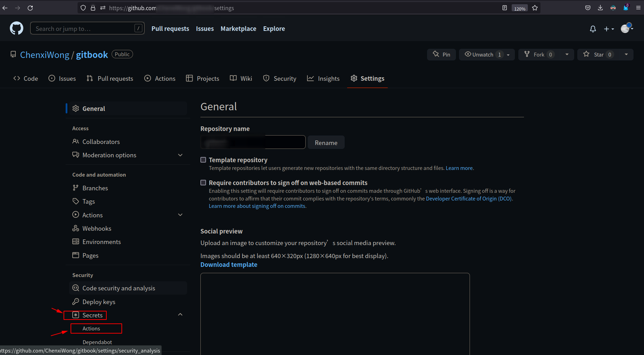Switch to the Projects tab
644x355 pixels.
pos(203,78)
